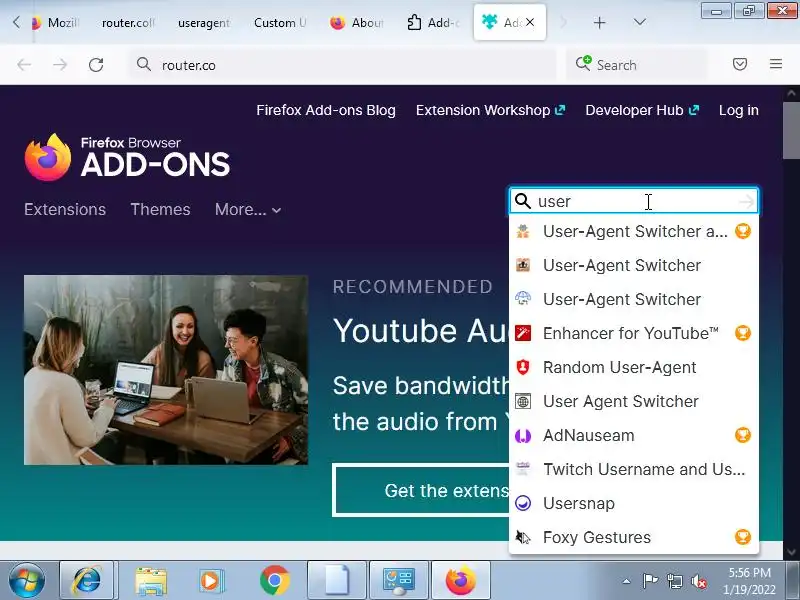
Task: Expand the More... dropdown menu
Action: tap(248, 209)
